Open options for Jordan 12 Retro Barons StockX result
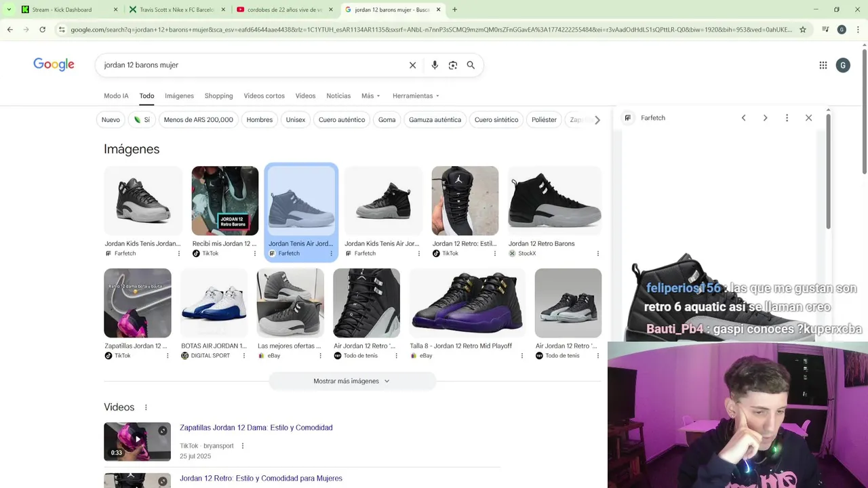The image size is (868, 488). (597, 253)
